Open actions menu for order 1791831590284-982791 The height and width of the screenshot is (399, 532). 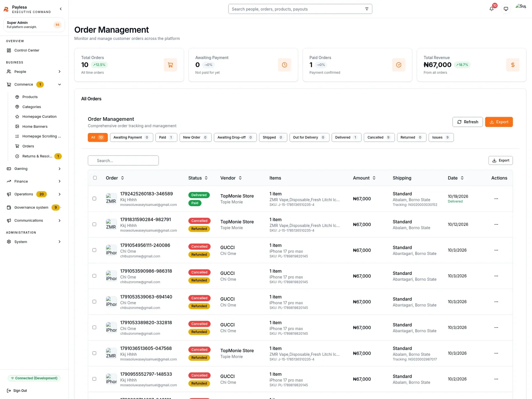point(496,224)
